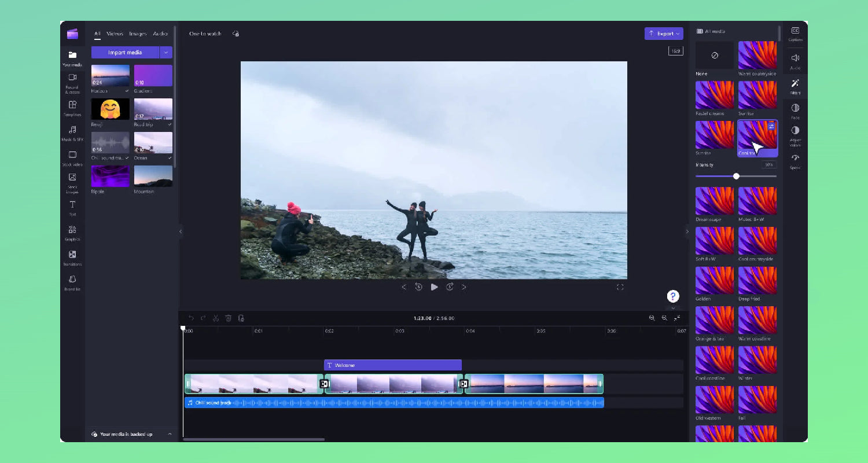This screenshot has width=868, height=463.
Task: Switch to the Videos media tab
Action: point(115,34)
